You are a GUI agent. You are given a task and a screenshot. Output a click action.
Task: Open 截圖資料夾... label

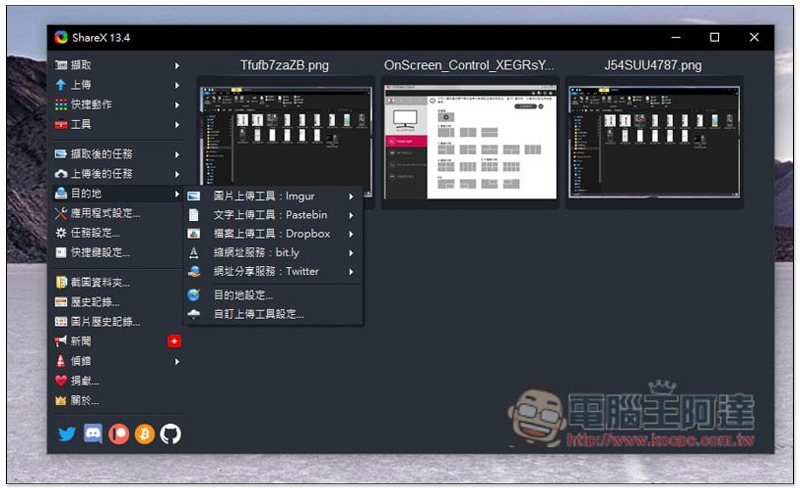click(100, 282)
